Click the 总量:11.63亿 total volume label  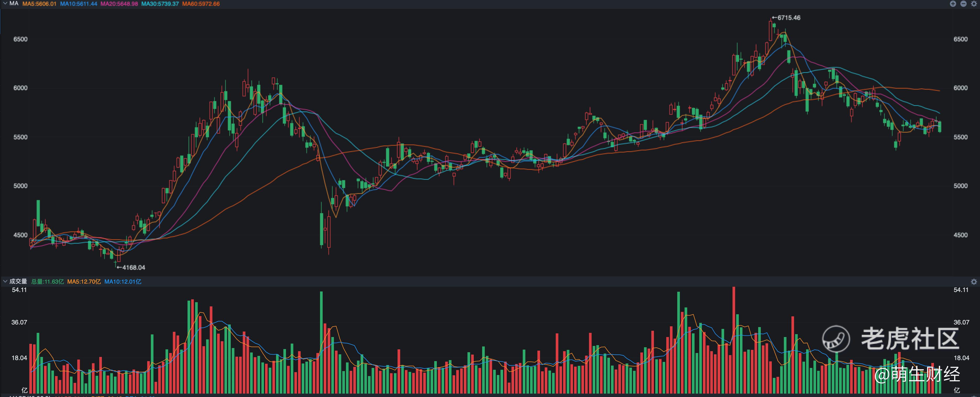coord(47,282)
